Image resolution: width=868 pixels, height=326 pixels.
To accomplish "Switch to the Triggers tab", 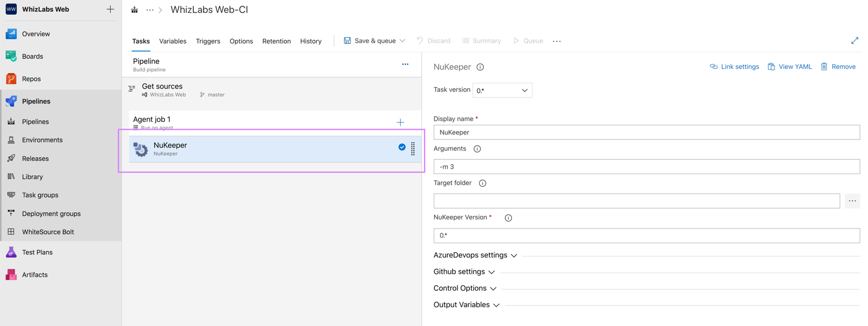I will (x=208, y=41).
